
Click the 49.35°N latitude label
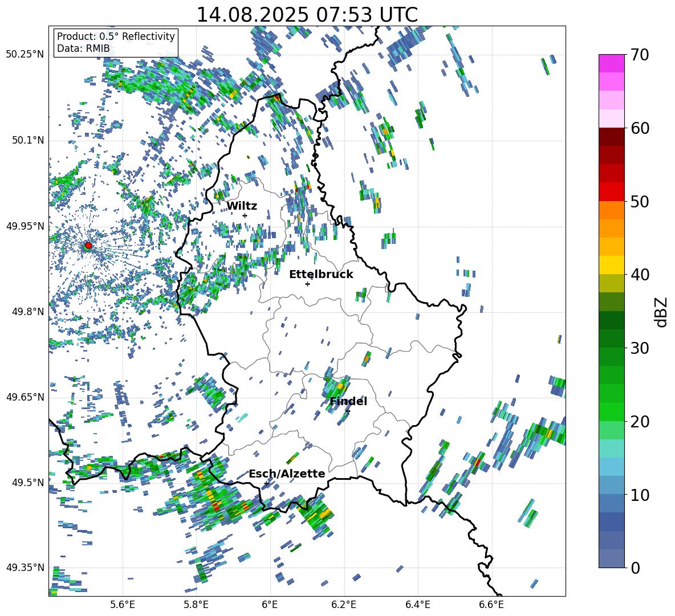(x=25, y=568)
